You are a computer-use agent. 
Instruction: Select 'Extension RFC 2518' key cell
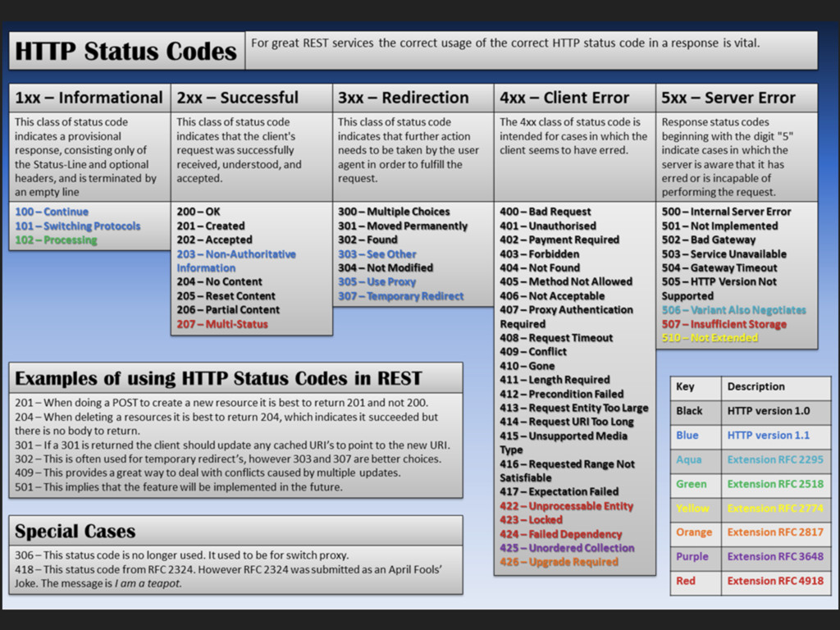[x=776, y=484]
